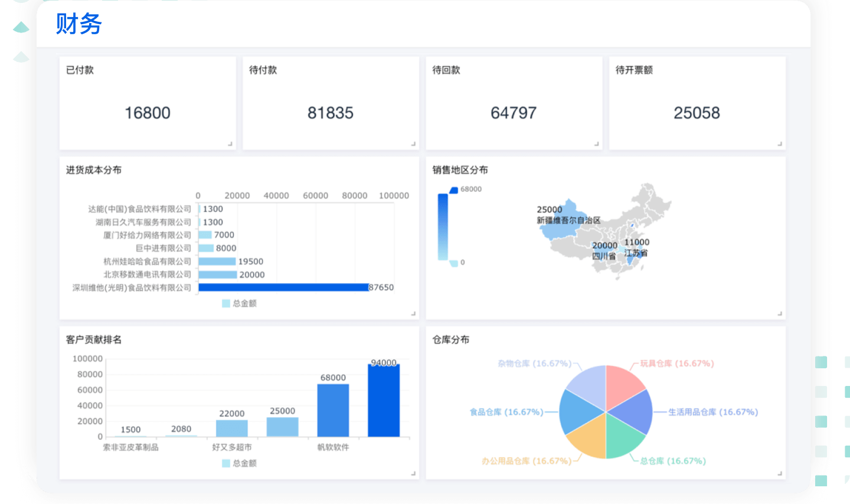
Task: Click resize handle on 进货成本分布 chart
Action: point(413,313)
